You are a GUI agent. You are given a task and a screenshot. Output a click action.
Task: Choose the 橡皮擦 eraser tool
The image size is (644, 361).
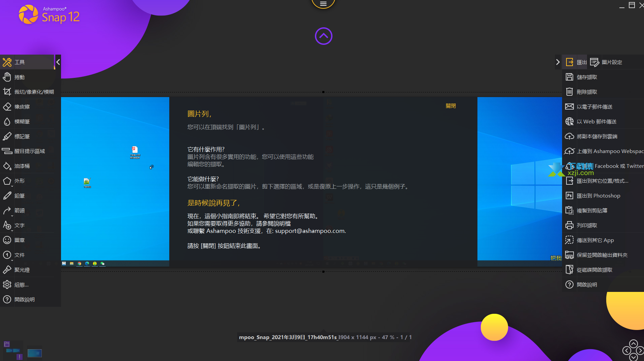(x=27, y=107)
